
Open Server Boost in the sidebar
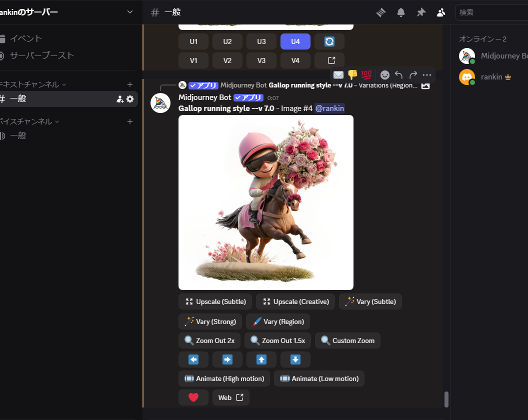coord(42,55)
